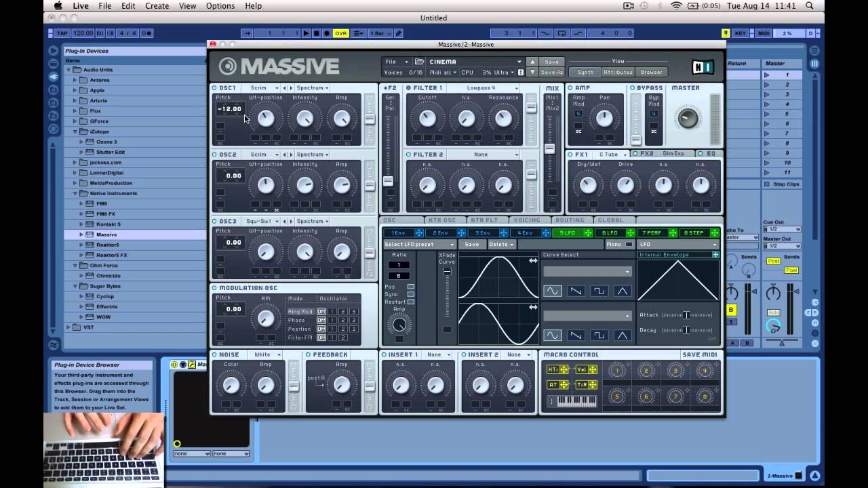Toggle the Noise enable switch

tap(214, 354)
